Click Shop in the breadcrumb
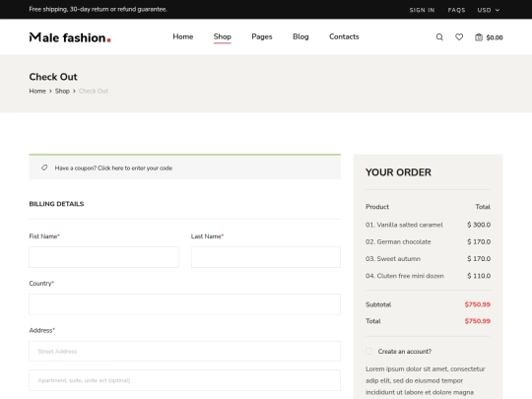This screenshot has height=399, width=532. point(62,91)
